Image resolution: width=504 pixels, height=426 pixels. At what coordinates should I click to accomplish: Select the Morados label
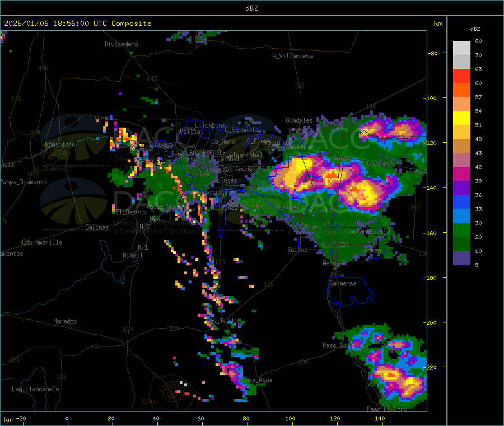(65, 321)
